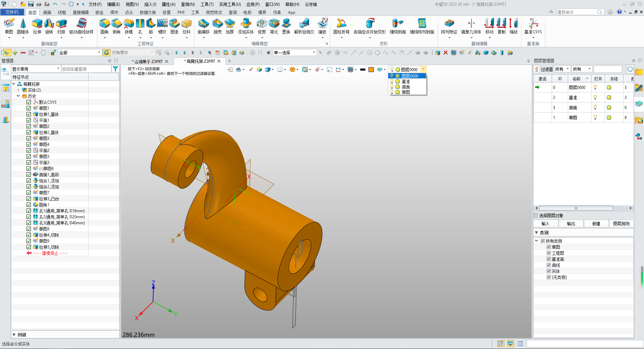Screen dimensions: 644x349
Task: Click the 新建 layer button
Action: (596, 224)
